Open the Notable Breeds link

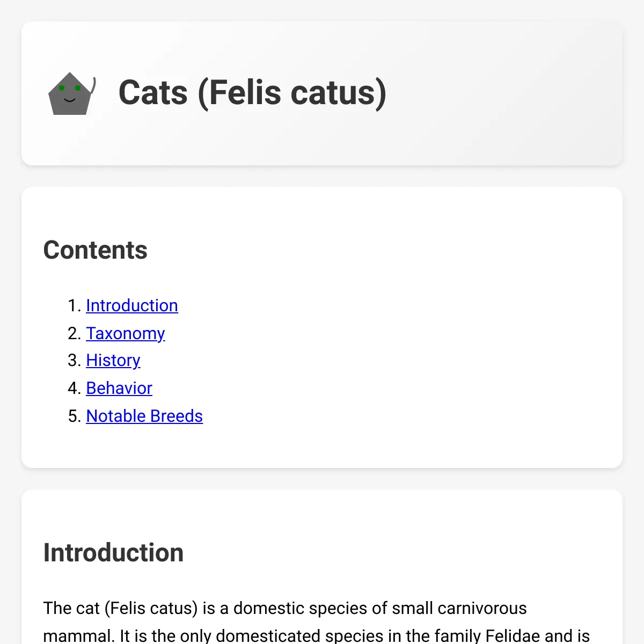pyautogui.click(x=144, y=416)
